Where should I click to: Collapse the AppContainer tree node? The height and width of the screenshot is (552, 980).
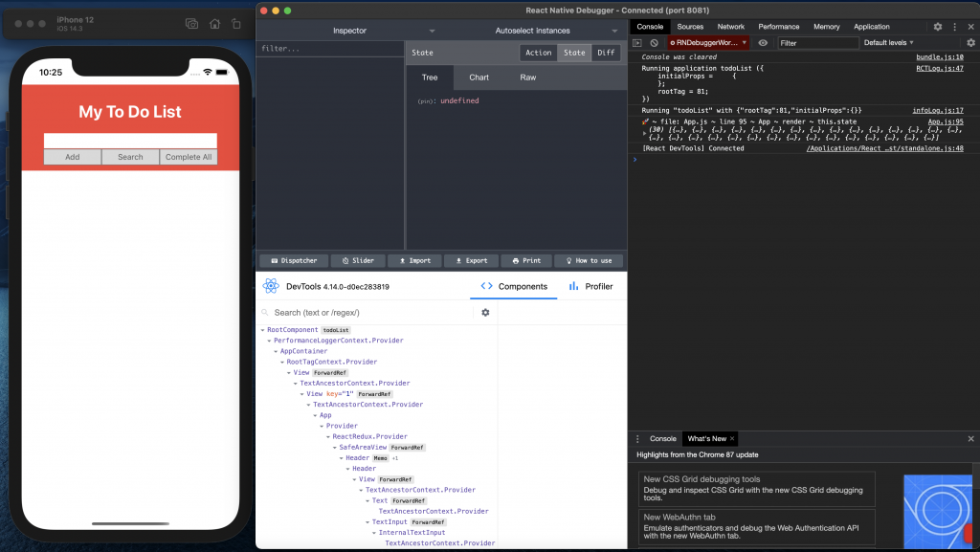point(276,351)
